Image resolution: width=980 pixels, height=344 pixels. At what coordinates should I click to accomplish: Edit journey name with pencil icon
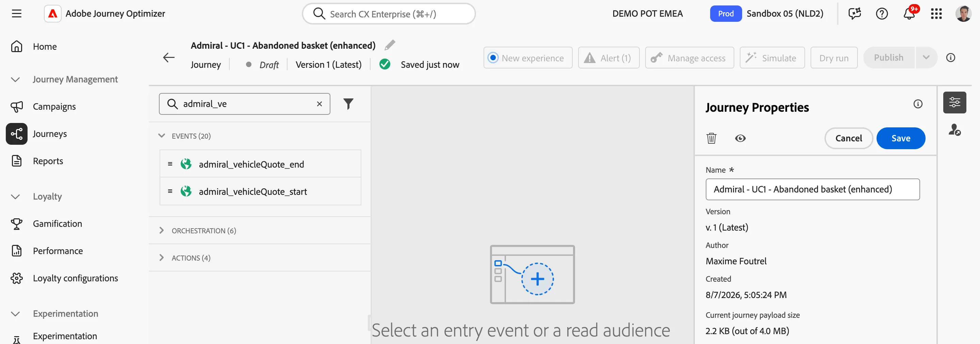click(390, 45)
